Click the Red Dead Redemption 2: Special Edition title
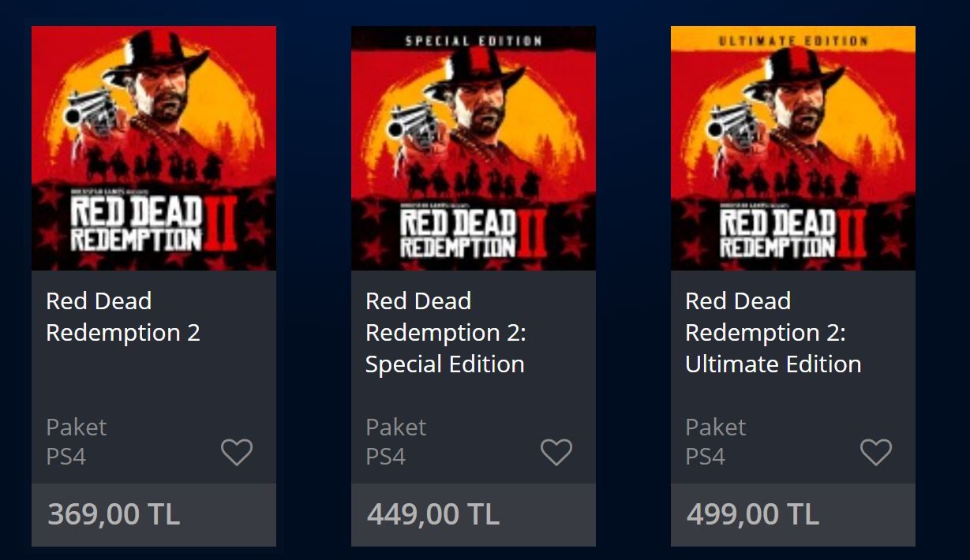970x560 pixels. pyautogui.click(x=445, y=332)
